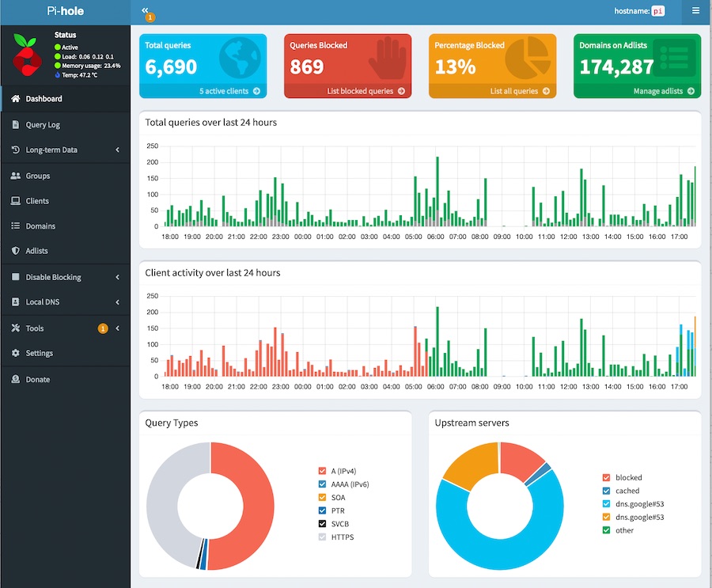
Task: Open the hamburger menu at top right
Action: 695,10
